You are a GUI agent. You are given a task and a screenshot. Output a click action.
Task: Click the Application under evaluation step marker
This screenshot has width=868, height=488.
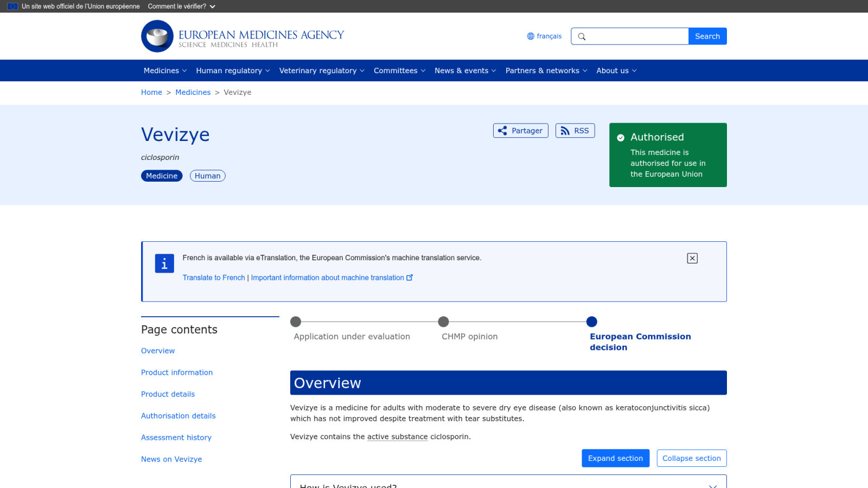tap(296, 322)
